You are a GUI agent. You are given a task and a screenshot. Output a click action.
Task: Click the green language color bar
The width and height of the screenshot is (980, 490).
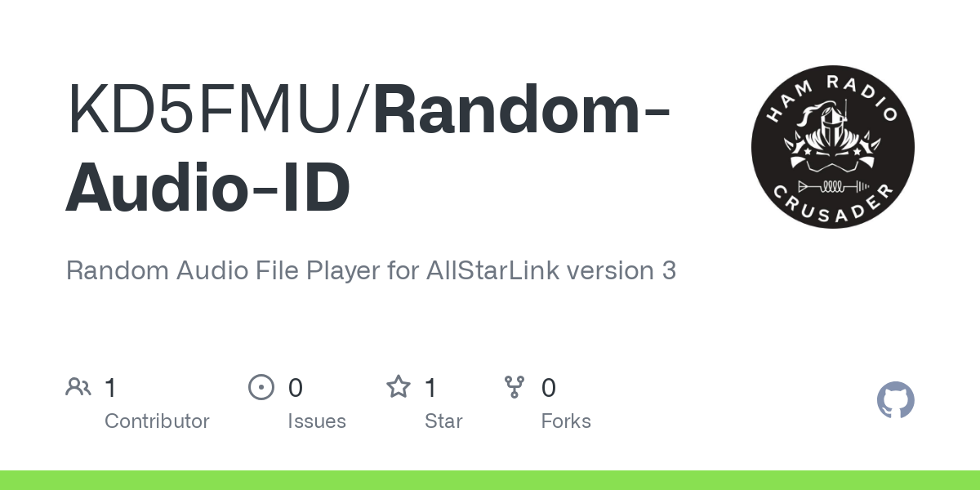point(490,480)
